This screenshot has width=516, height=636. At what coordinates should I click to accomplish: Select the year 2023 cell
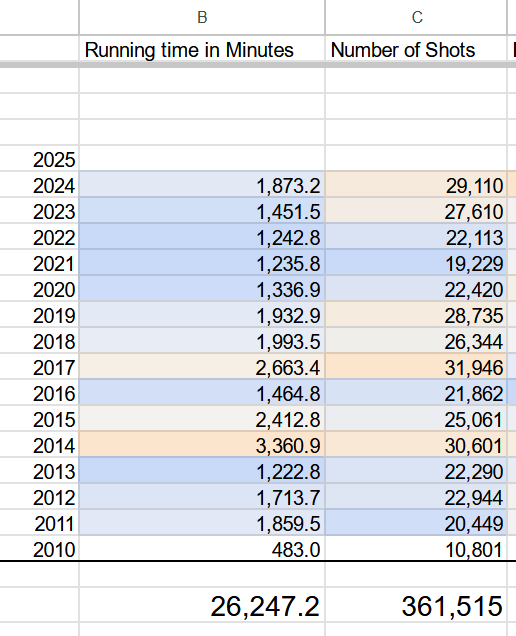tap(39, 211)
